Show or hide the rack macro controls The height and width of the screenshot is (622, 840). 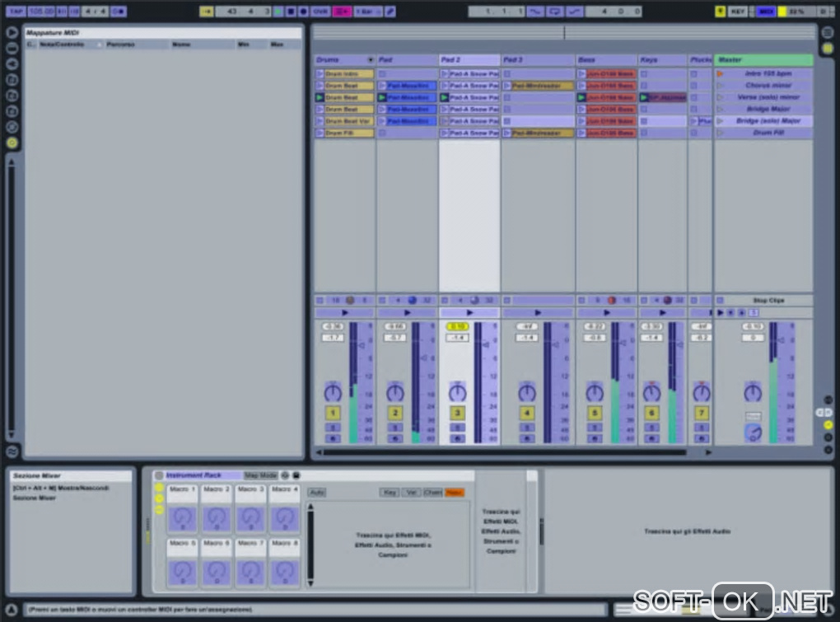[159, 488]
